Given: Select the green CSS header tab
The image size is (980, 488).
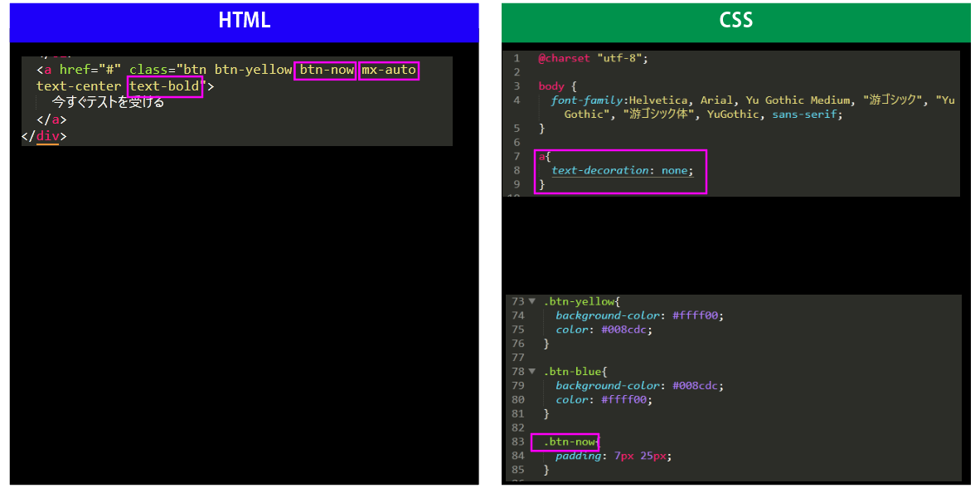Looking at the screenshot, I should coord(735,22).
